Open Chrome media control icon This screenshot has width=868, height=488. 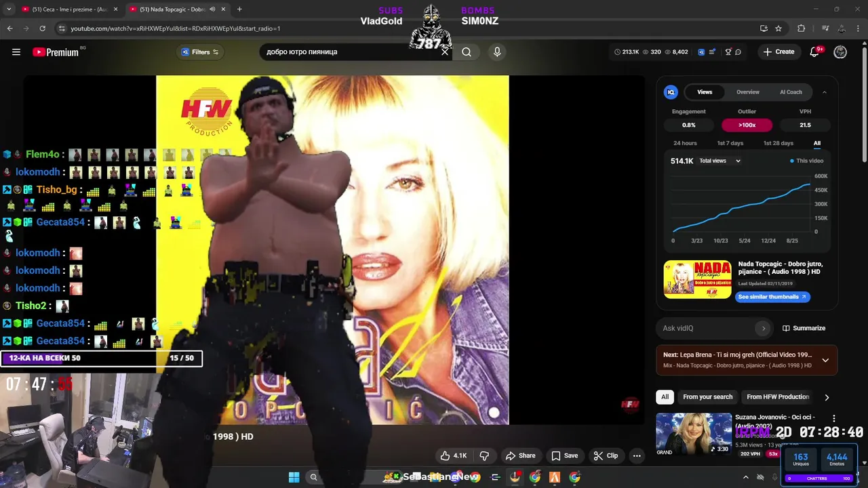pos(825,28)
